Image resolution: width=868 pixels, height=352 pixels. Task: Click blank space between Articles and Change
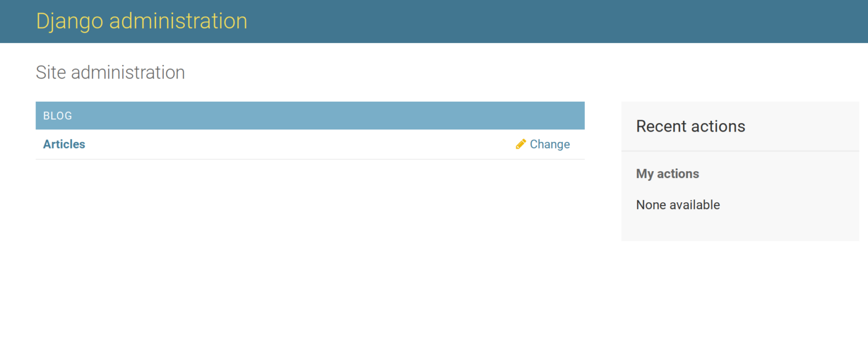click(300, 144)
